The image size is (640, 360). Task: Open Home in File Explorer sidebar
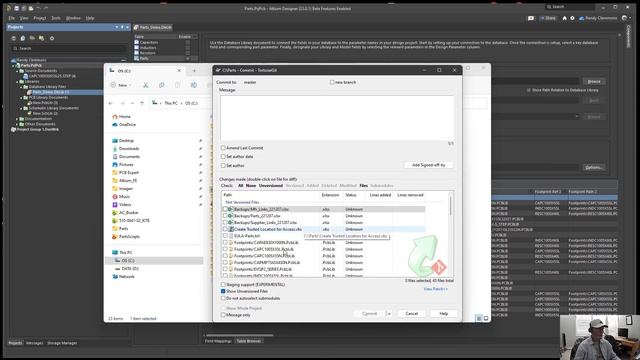(x=121, y=117)
